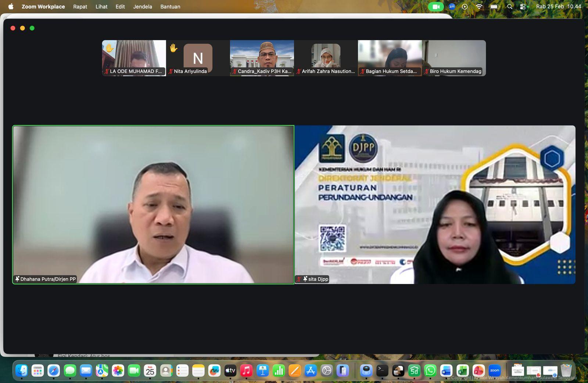Open the Lihat menu
This screenshot has width=588, height=383.
[101, 7]
